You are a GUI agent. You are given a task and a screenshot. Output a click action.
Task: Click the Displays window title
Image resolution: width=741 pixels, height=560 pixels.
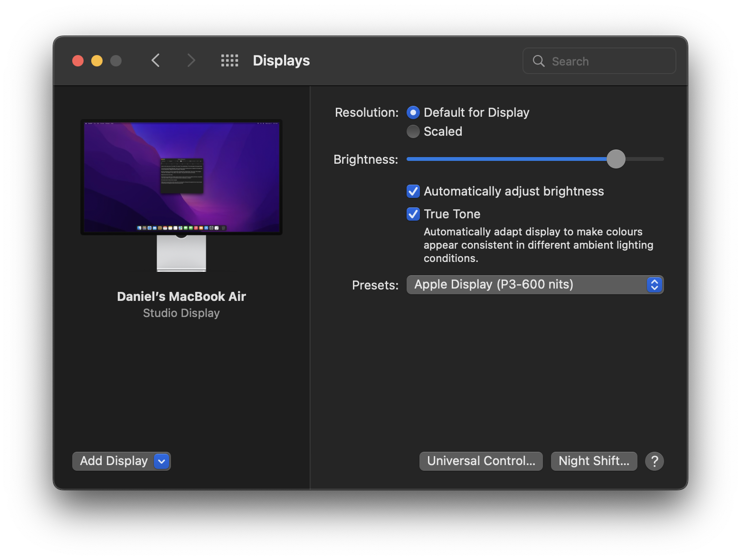coord(281,61)
